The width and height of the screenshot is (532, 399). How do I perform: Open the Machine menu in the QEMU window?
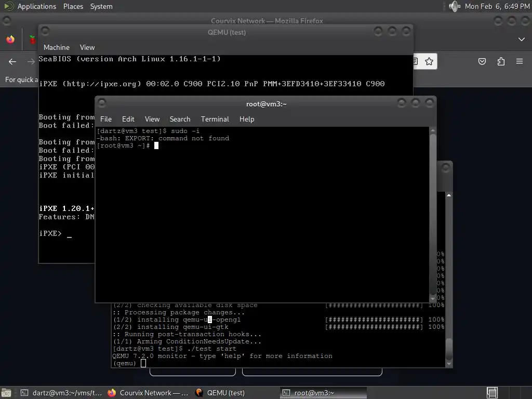(x=56, y=47)
